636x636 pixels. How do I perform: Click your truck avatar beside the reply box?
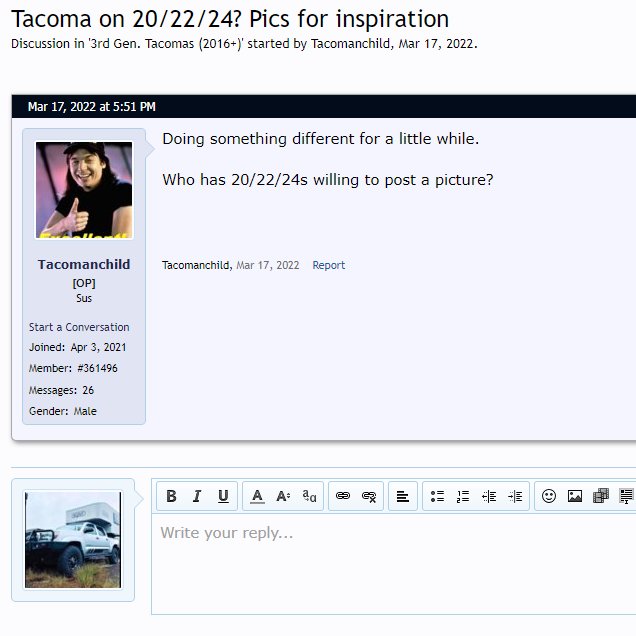[x=73, y=540]
